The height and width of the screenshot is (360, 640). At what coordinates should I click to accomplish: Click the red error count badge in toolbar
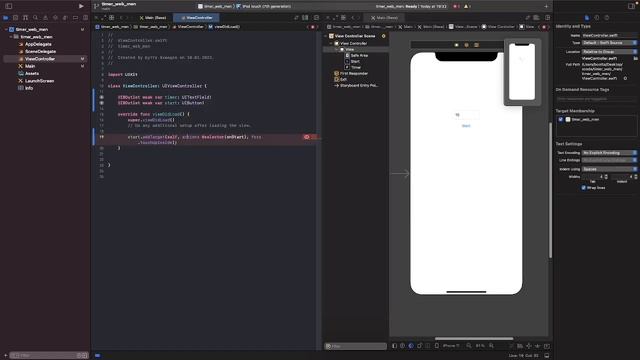pos(456,6)
